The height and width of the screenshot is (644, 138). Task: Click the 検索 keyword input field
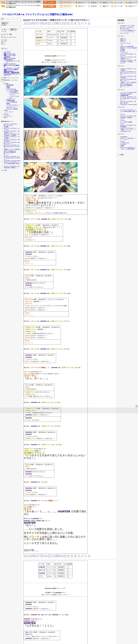(11, 21)
